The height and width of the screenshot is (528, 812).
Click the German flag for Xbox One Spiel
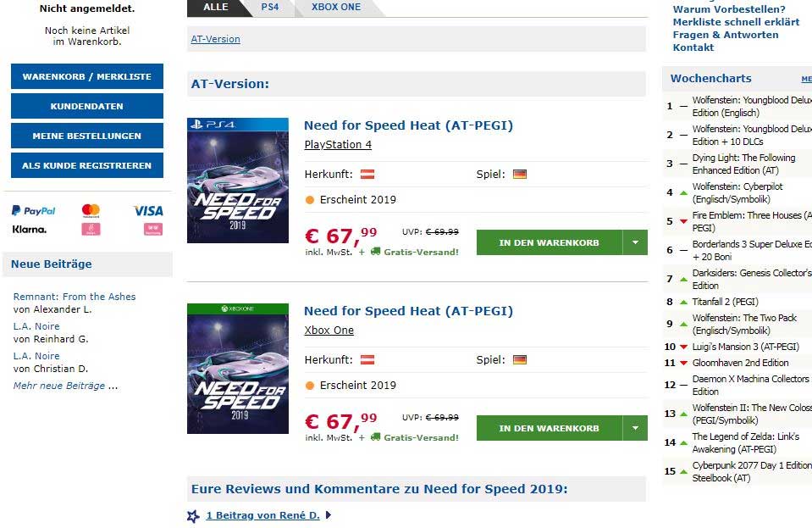pos(520,359)
